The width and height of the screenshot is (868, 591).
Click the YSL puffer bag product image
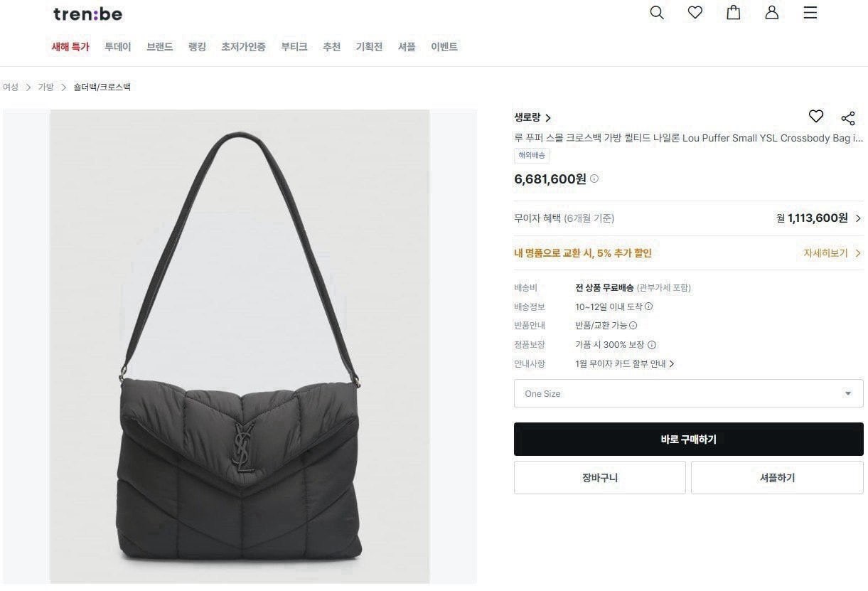[x=240, y=346]
